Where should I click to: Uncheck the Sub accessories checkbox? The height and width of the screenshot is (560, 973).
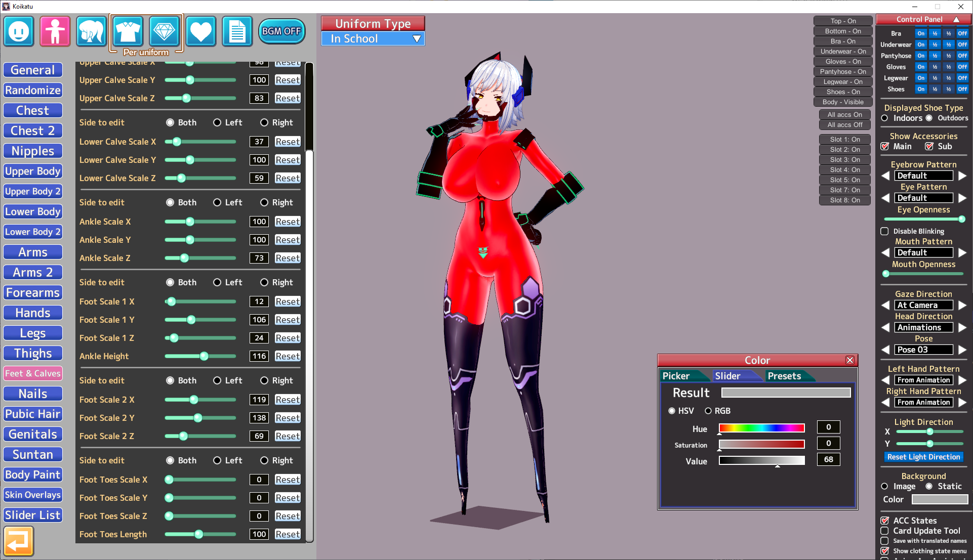coord(929,146)
